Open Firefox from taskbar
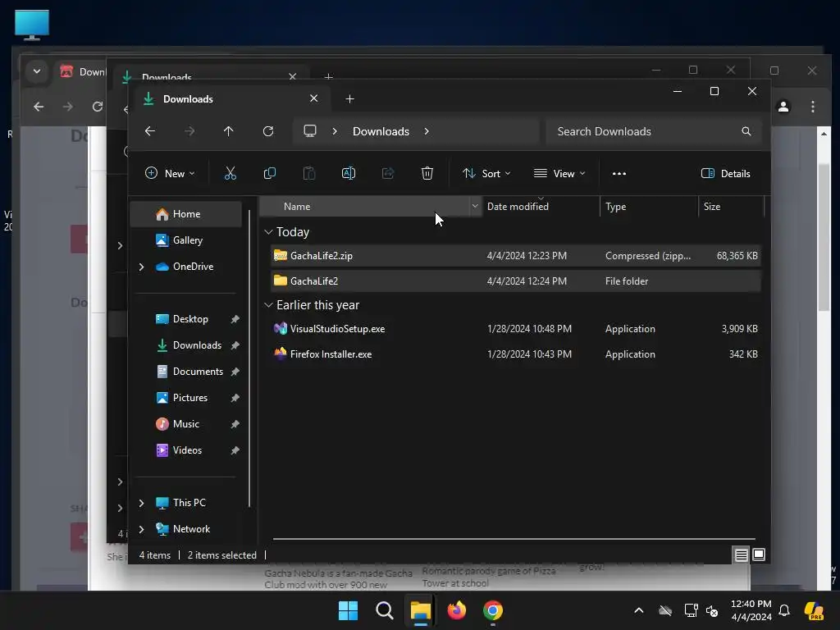 click(x=456, y=610)
